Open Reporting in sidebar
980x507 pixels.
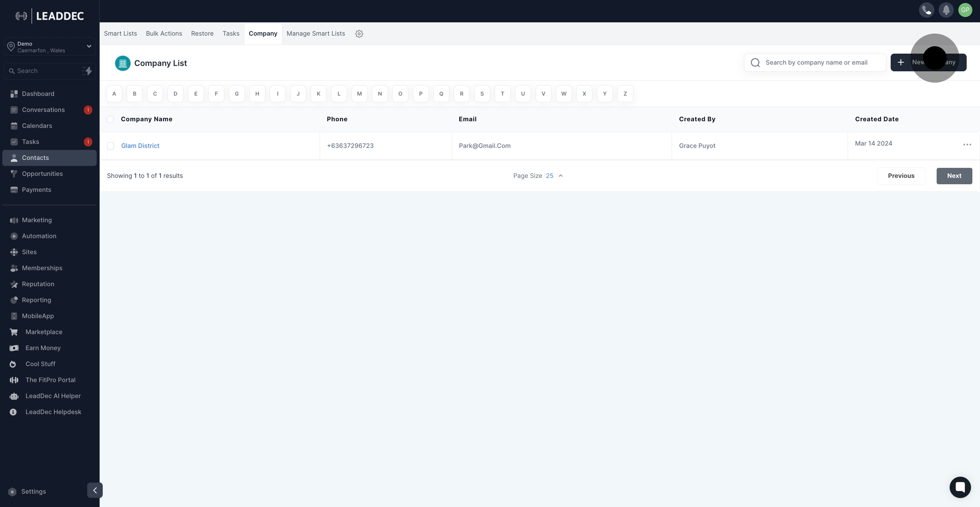pyautogui.click(x=49, y=300)
